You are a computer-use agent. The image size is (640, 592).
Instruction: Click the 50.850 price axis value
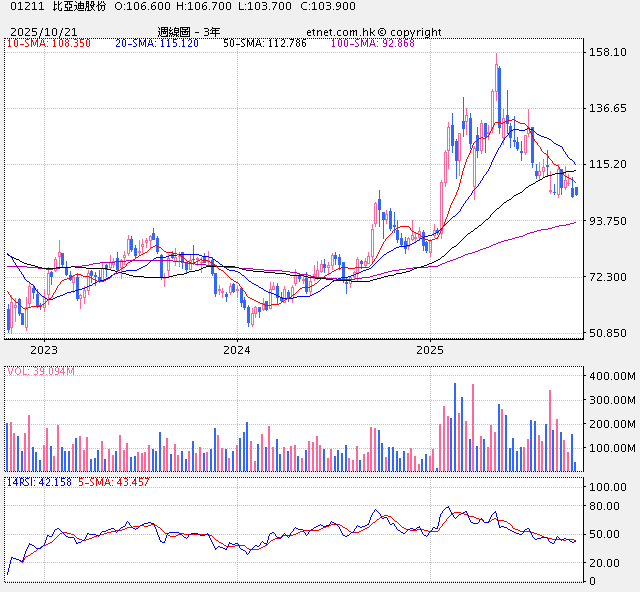click(x=607, y=333)
